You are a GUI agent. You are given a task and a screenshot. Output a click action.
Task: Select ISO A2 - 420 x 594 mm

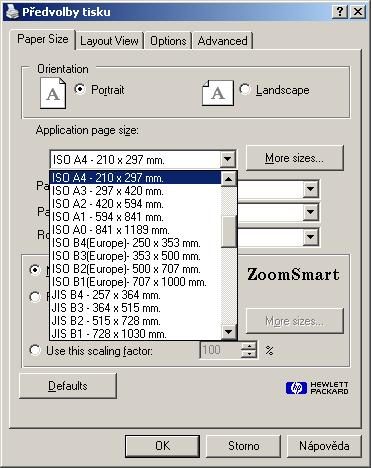click(135, 204)
